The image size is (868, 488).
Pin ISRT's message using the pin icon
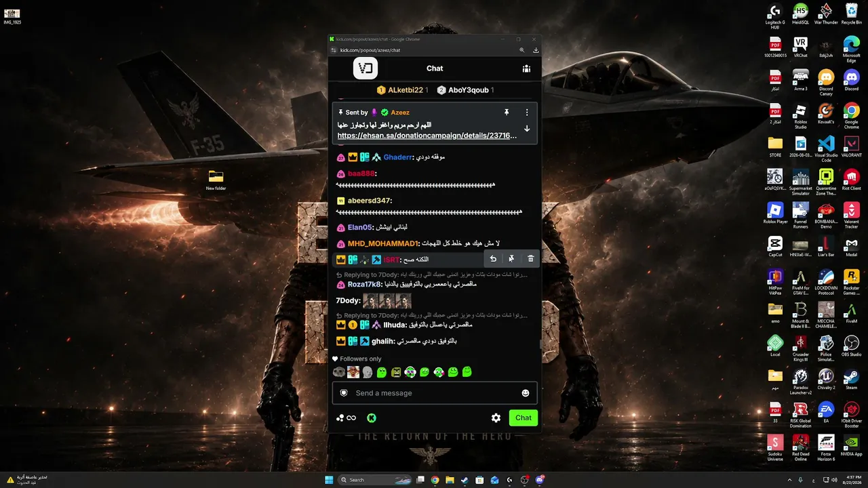(x=511, y=259)
